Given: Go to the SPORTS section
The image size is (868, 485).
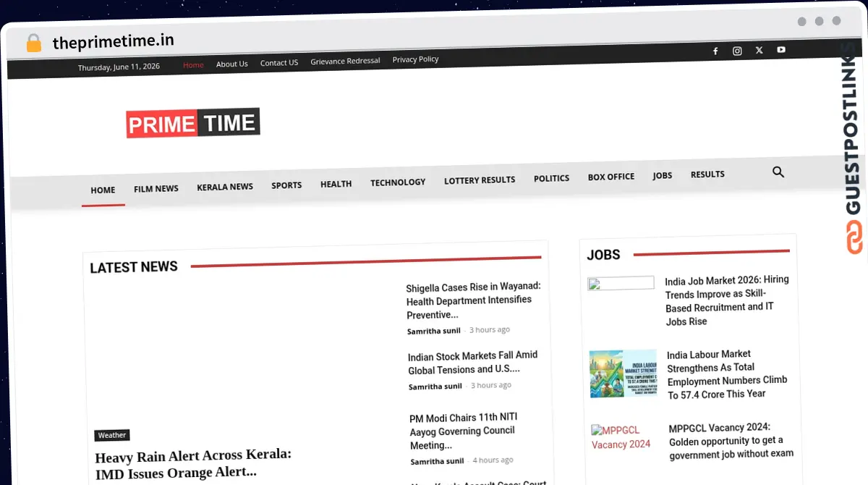Looking at the screenshot, I should coord(286,185).
